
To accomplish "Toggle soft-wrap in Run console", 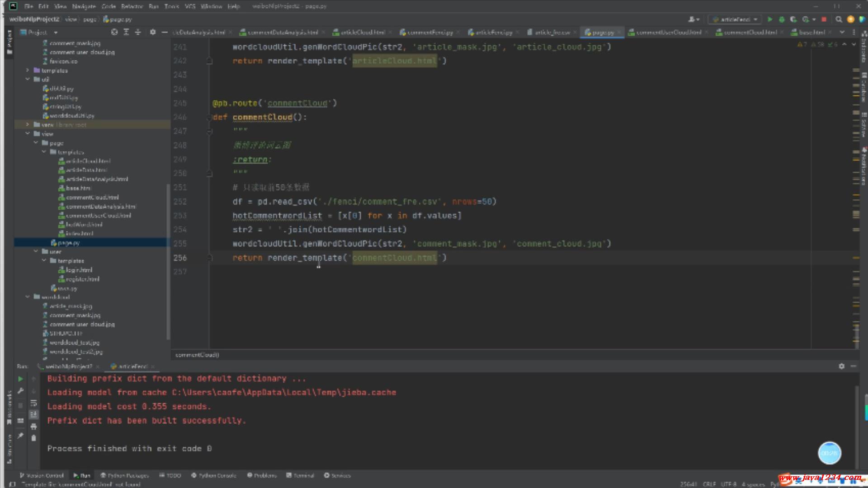I will point(33,403).
